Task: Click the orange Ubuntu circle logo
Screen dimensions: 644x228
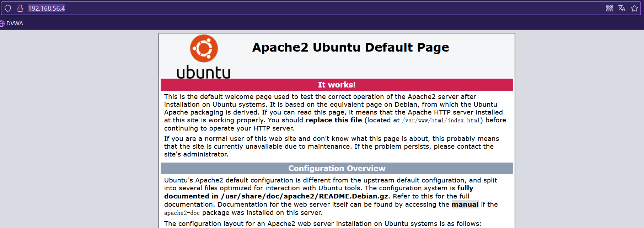Action: [x=204, y=48]
